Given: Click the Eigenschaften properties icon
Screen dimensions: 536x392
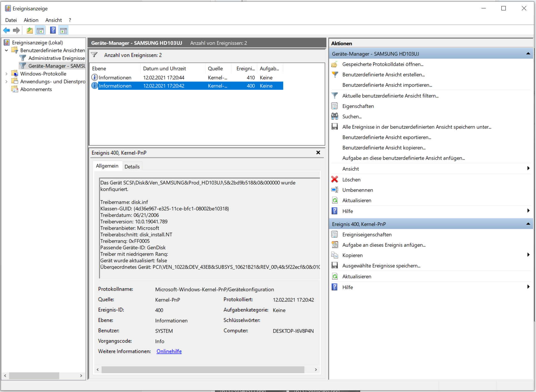Looking at the screenshot, I should pos(335,106).
